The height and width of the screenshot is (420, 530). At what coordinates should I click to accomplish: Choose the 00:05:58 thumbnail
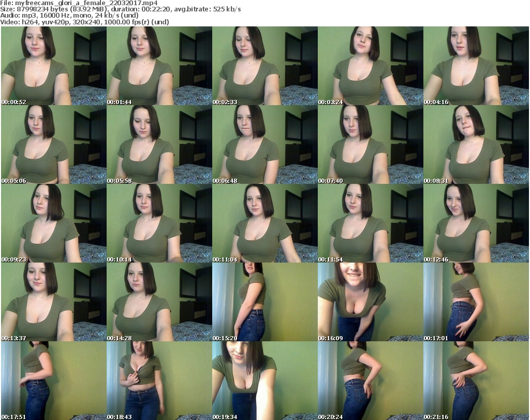(x=159, y=144)
